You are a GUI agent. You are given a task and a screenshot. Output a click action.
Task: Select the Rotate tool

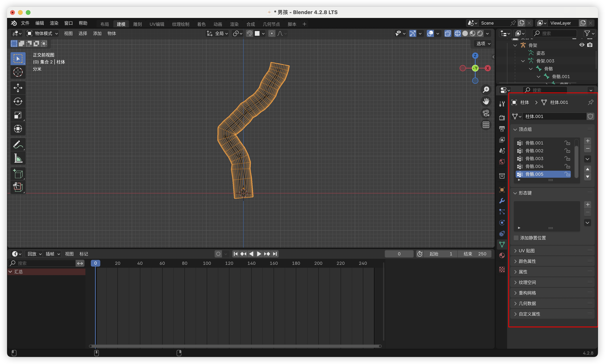click(18, 101)
